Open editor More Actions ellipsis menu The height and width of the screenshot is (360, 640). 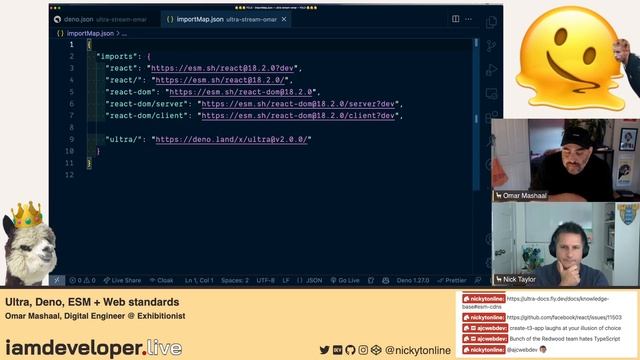(469, 19)
